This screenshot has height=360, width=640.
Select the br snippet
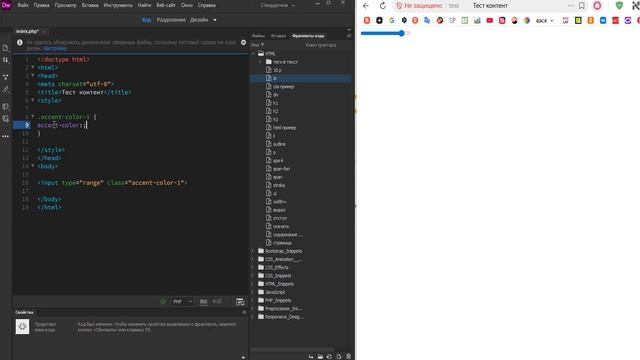pos(301,78)
